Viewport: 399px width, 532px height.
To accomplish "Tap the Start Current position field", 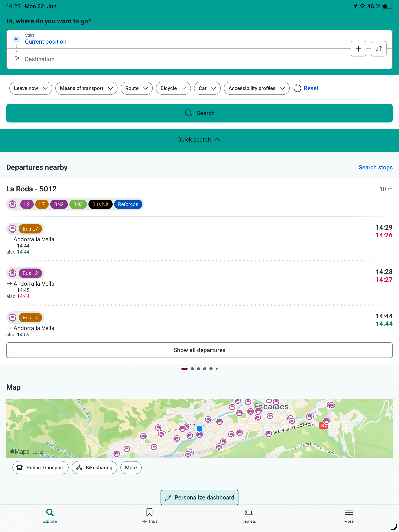I will click(x=178, y=39).
